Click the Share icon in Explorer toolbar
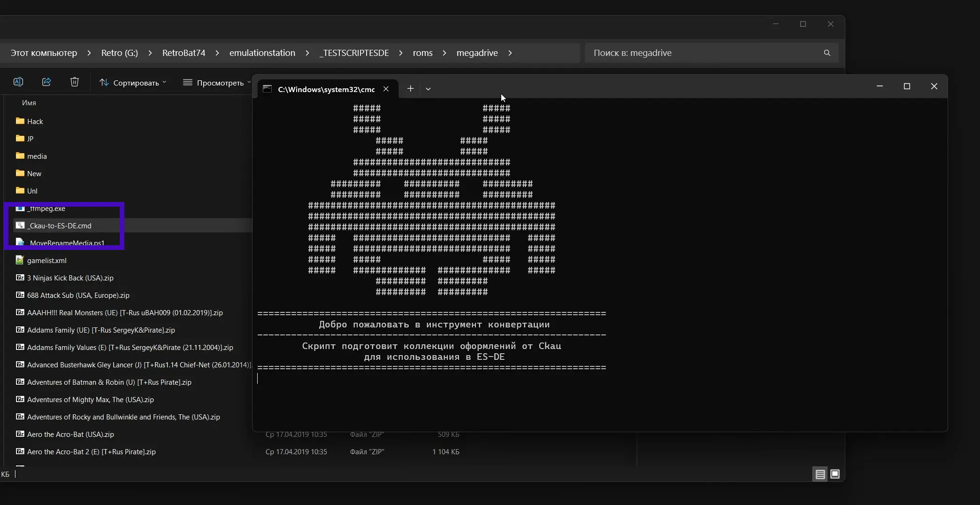Image resolution: width=980 pixels, height=505 pixels. 46,82
